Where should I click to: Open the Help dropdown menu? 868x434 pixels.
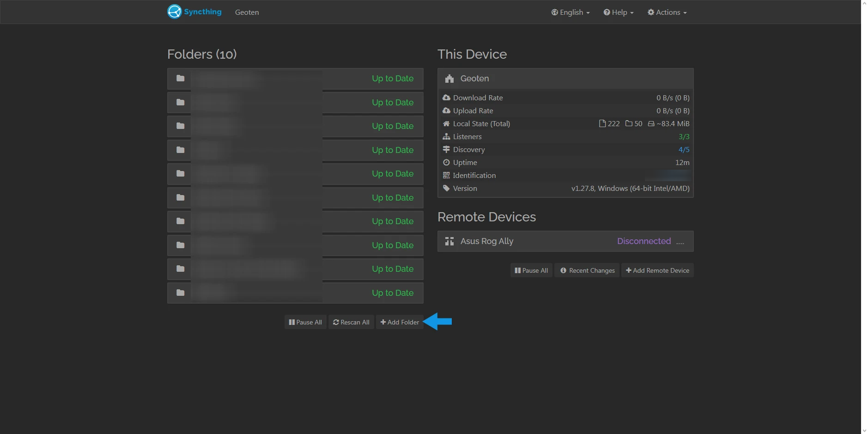(618, 12)
